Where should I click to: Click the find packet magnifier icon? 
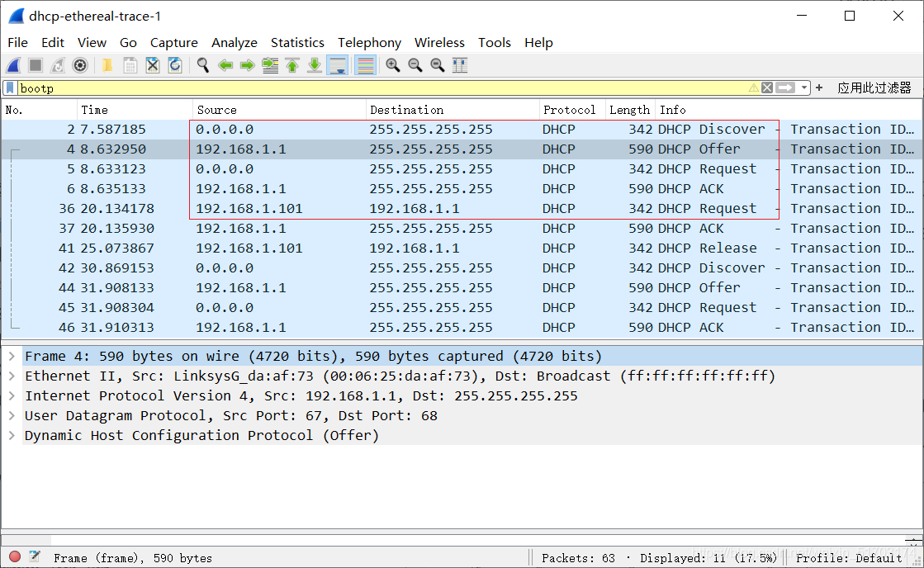(x=202, y=65)
